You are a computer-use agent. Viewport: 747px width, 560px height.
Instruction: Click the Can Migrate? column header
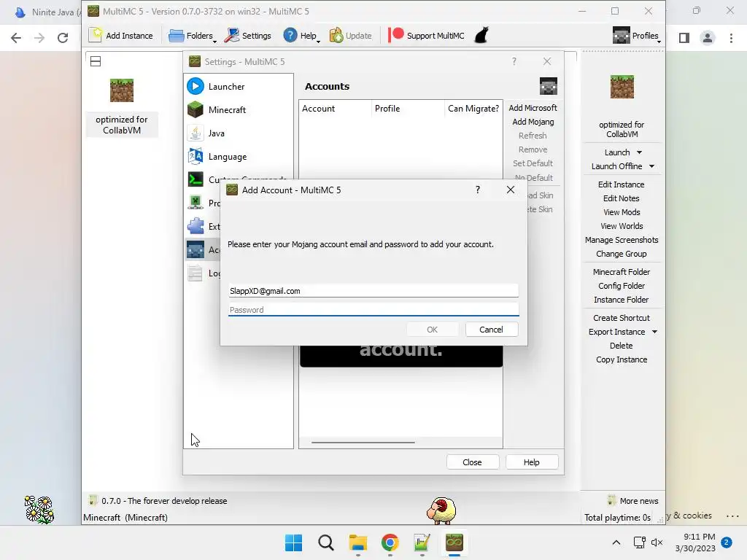coord(473,109)
